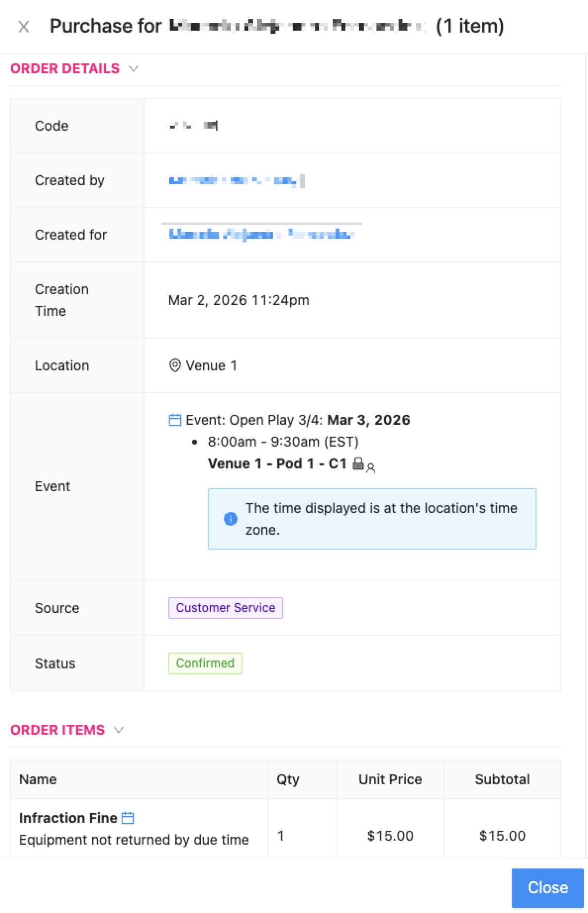Click the blue Close button
This screenshot has height=913, width=588.
click(x=548, y=888)
